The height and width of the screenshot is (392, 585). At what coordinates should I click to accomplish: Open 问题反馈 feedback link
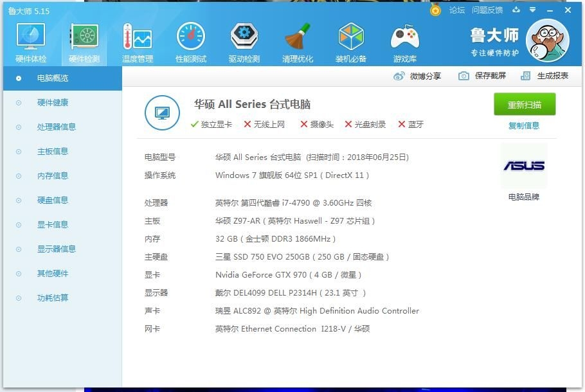tap(487, 10)
